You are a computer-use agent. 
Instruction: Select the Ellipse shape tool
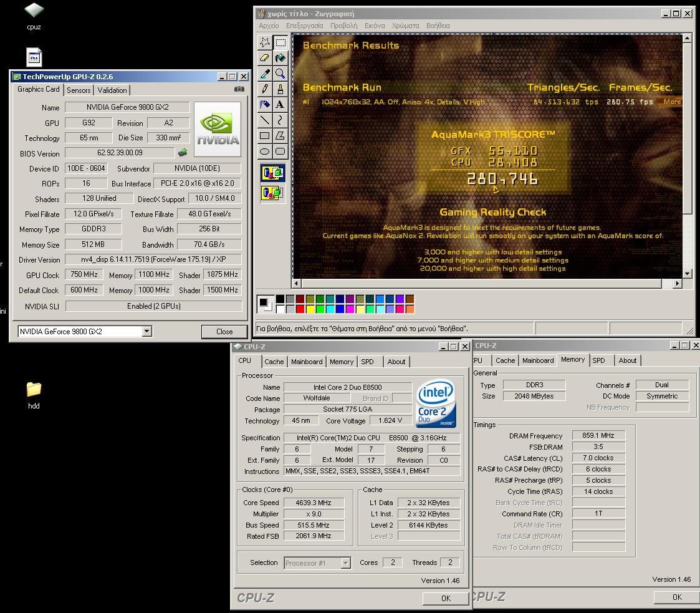pyautogui.click(x=265, y=152)
